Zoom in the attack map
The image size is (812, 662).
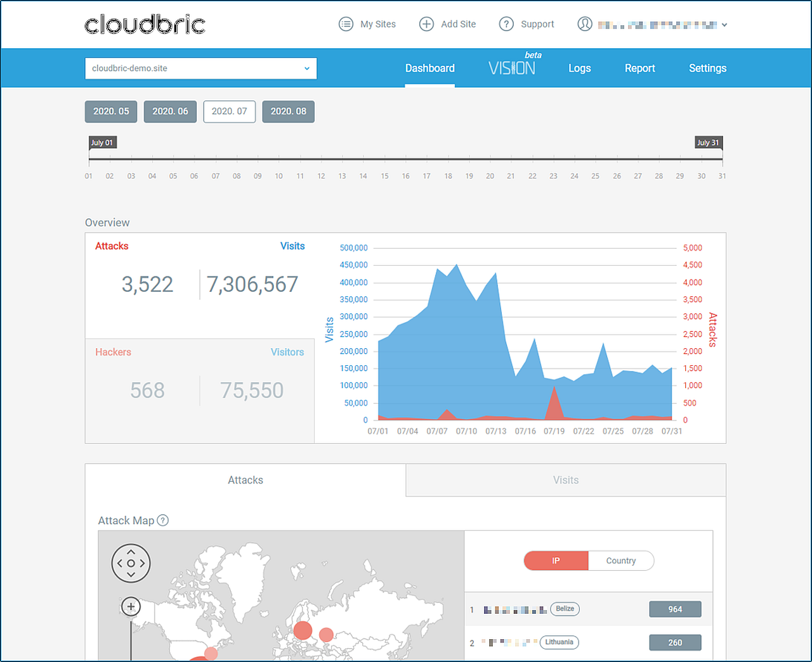pos(131,607)
